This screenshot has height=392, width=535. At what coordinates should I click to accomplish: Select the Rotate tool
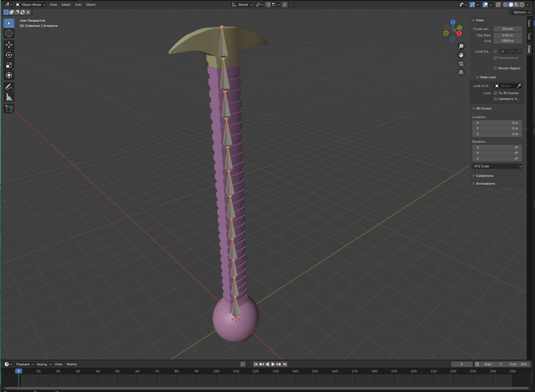[x=9, y=55]
